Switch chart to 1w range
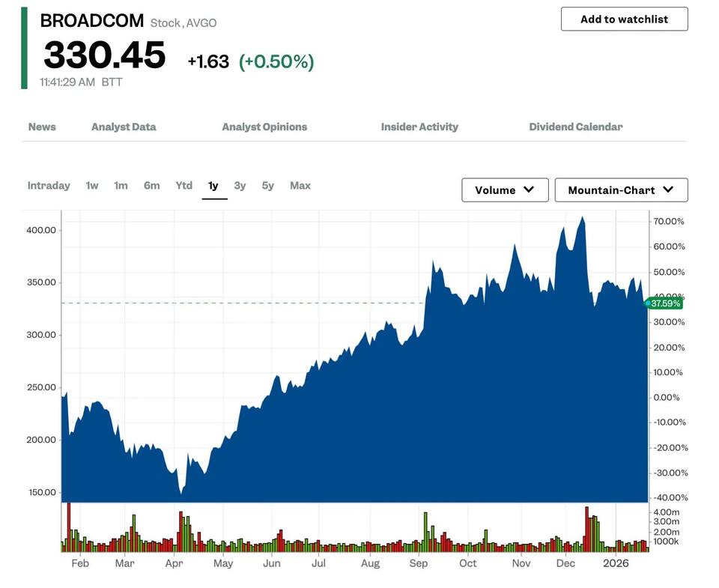 coord(92,186)
